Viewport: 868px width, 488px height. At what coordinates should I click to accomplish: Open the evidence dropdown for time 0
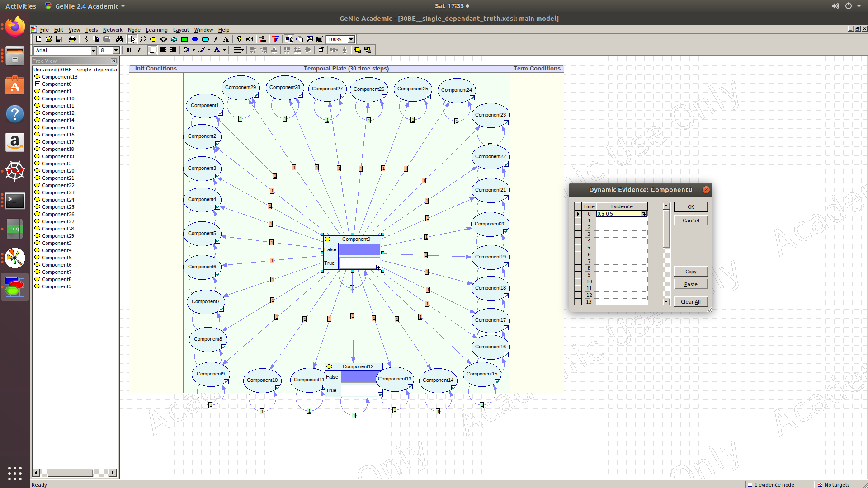[644, 214]
